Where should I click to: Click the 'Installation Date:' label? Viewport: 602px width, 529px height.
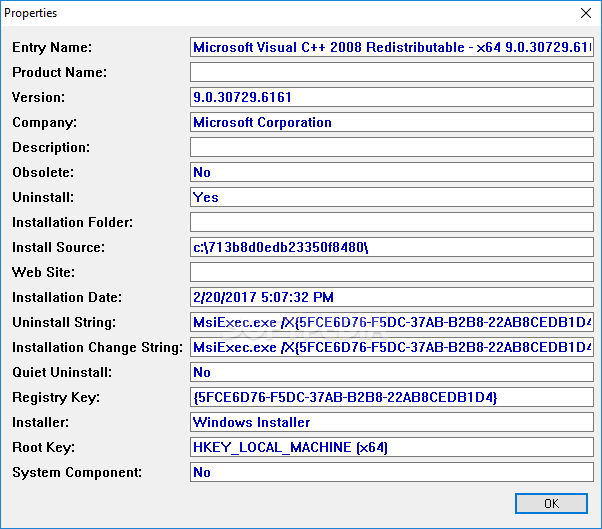(x=67, y=297)
